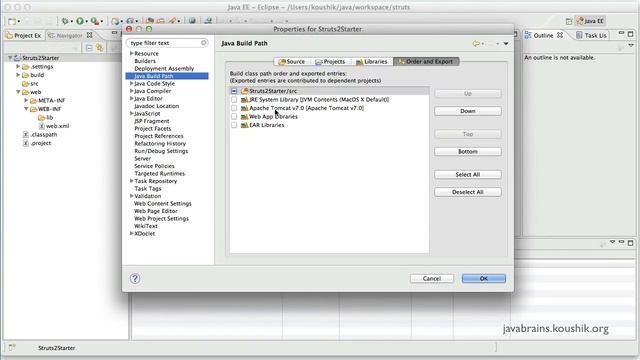The image size is (640, 360).
Task: Open the Task List tab
Action: 591,36
